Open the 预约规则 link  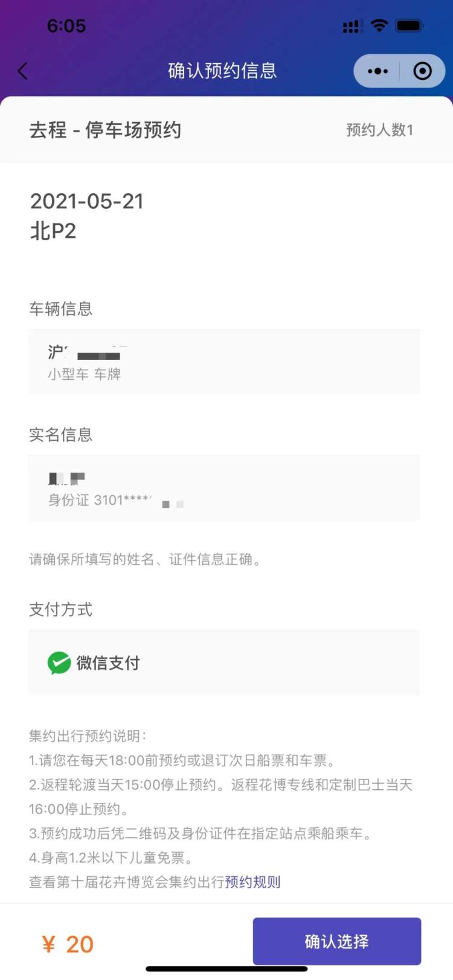pos(252,882)
